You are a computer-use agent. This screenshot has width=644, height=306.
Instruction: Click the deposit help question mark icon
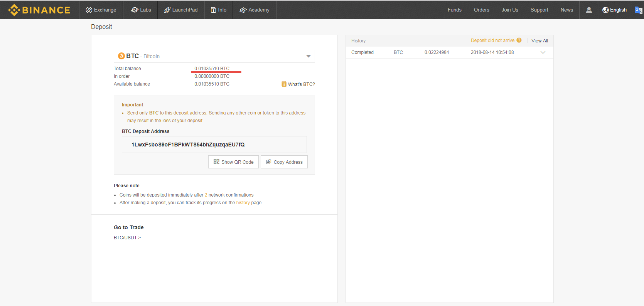[x=519, y=40]
